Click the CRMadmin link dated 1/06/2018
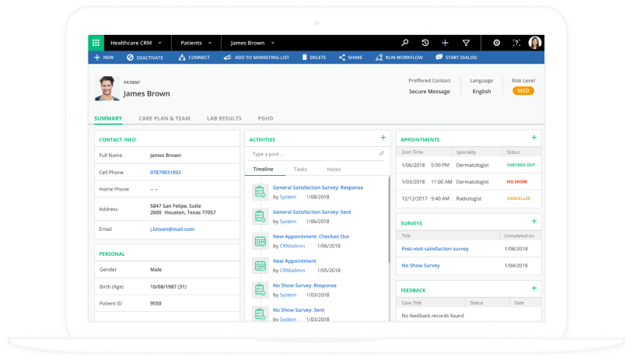633x364 pixels. (x=292, y=246)
